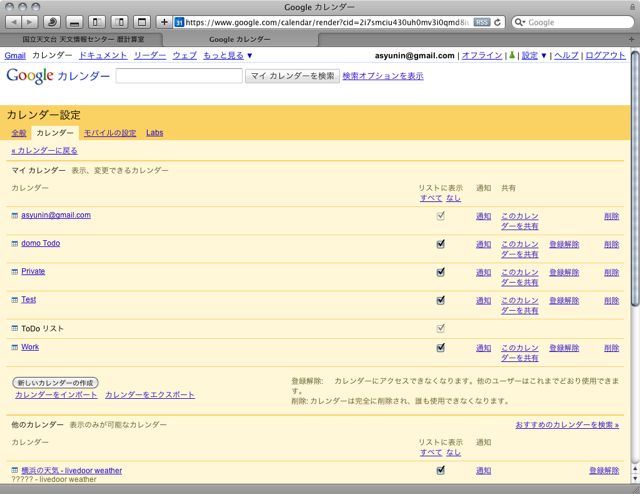Click 通知 link for domo Todo
This screenshot has width=640, height=494.
click(x=483, y=245)
